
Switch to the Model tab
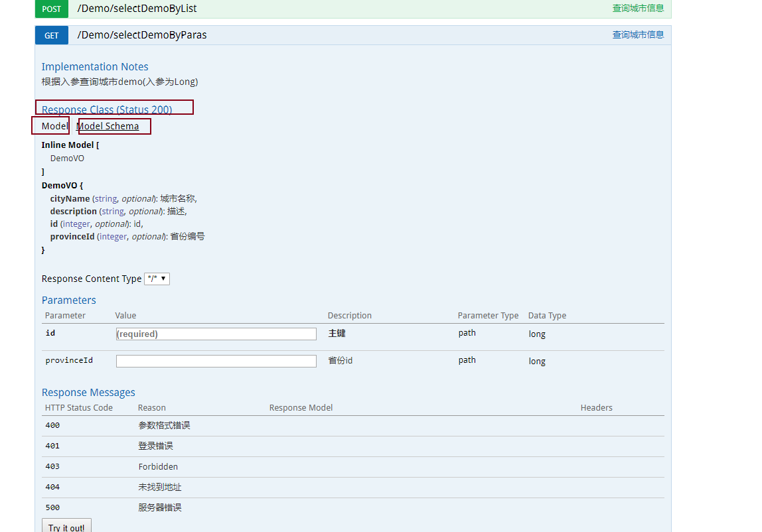tap(54, 126)
